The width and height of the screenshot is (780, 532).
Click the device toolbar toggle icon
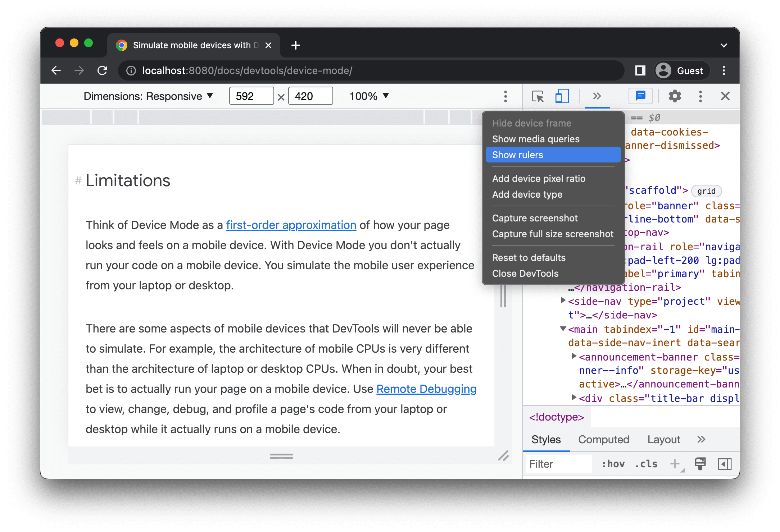pyautogui.click(x=561, y=97)
